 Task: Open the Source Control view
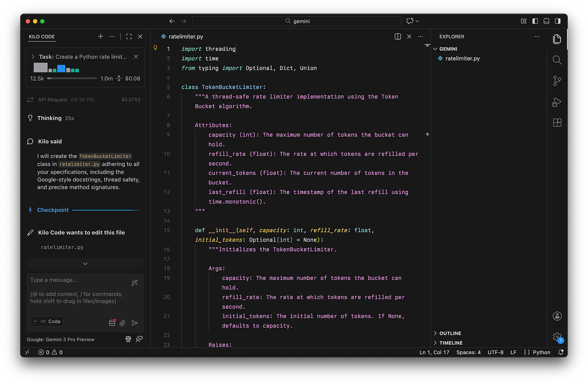pyautogui.click(x=557, y=81)
